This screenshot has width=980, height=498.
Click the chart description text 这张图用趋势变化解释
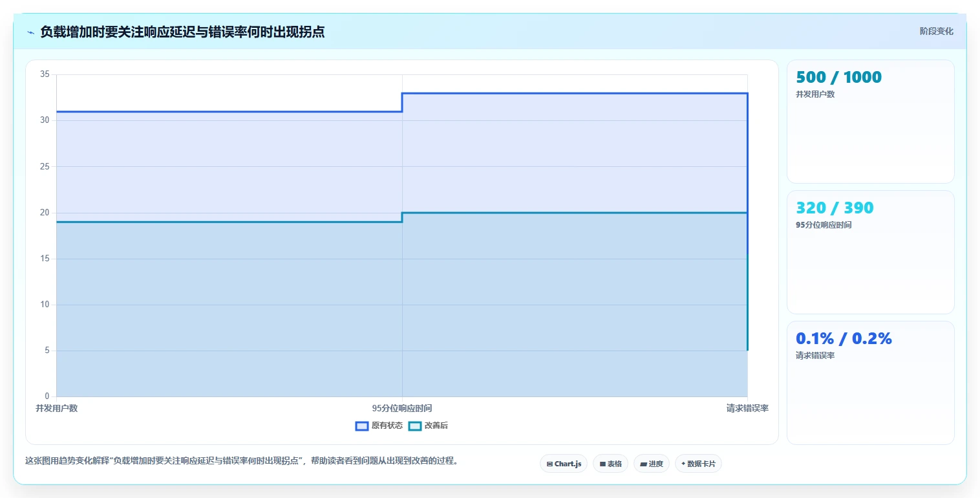(242, 461)
